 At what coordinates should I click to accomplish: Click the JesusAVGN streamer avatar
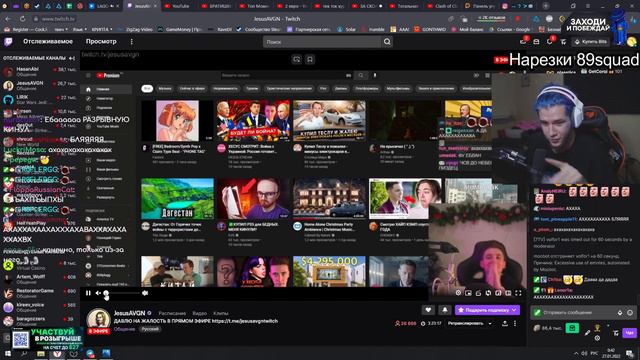[98, 319]
